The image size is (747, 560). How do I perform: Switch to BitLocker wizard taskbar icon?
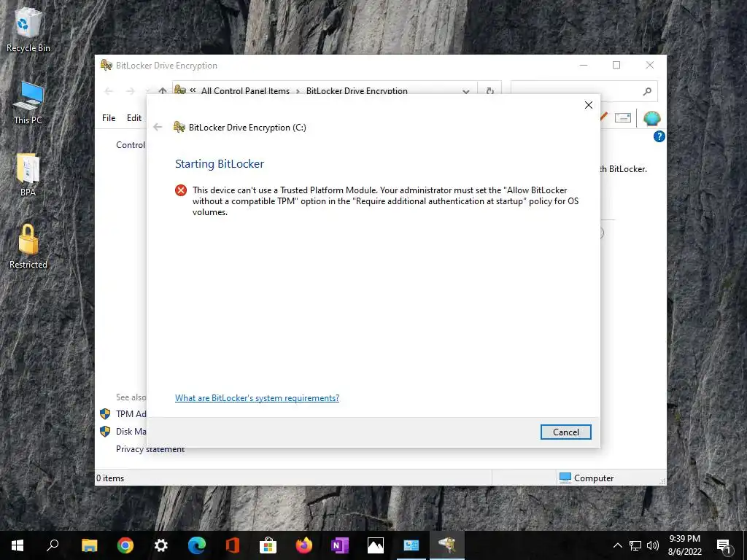point(447,545)
